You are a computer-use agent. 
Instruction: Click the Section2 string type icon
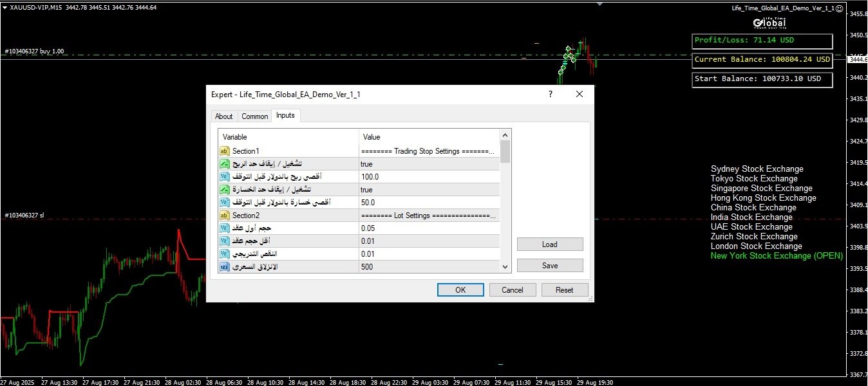tap(225, 216)
